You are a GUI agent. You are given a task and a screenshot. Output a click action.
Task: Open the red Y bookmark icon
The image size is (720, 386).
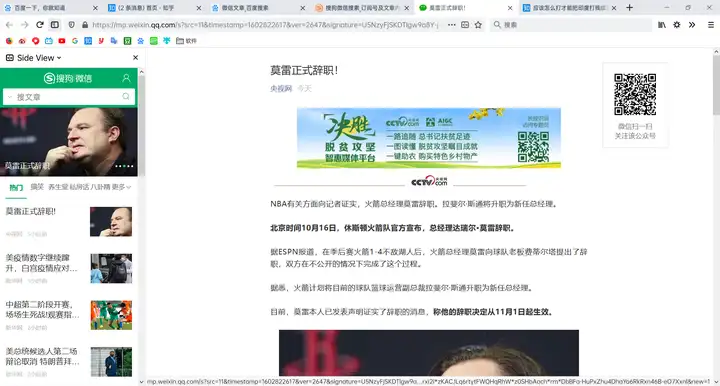pyautogui.click(x=101, y=41)
